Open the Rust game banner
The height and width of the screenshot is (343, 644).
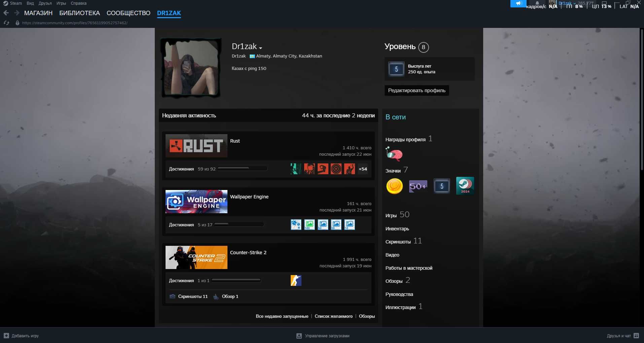pyautogui.click(x=196, y=146)
